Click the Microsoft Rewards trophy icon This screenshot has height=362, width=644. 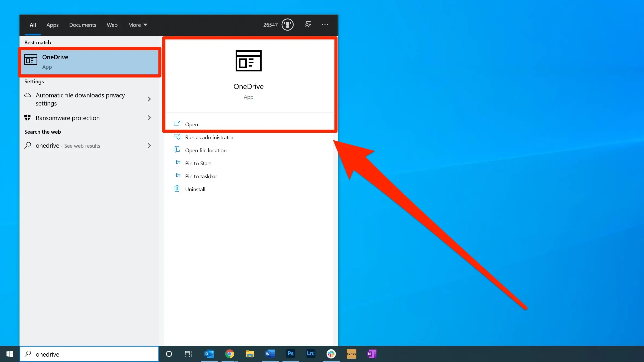(x=288, y=25)
